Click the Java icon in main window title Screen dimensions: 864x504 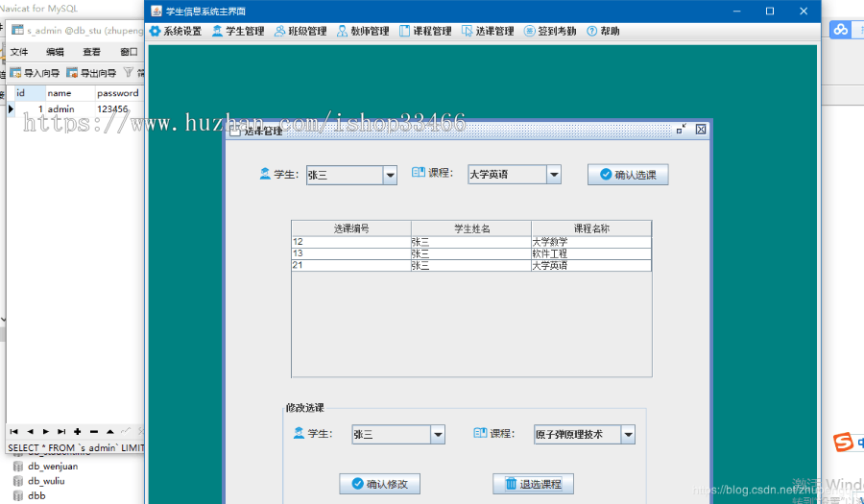click(x=156, y=11)
